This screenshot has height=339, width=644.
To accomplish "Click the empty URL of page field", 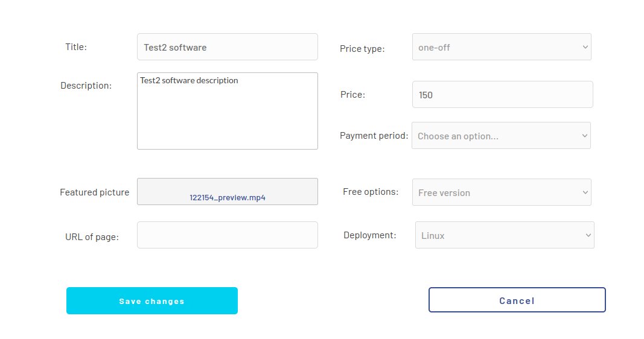I will 227,235.
